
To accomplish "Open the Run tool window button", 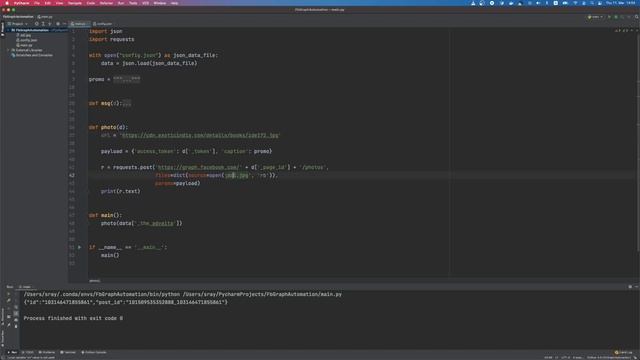I will click(13, 352).
